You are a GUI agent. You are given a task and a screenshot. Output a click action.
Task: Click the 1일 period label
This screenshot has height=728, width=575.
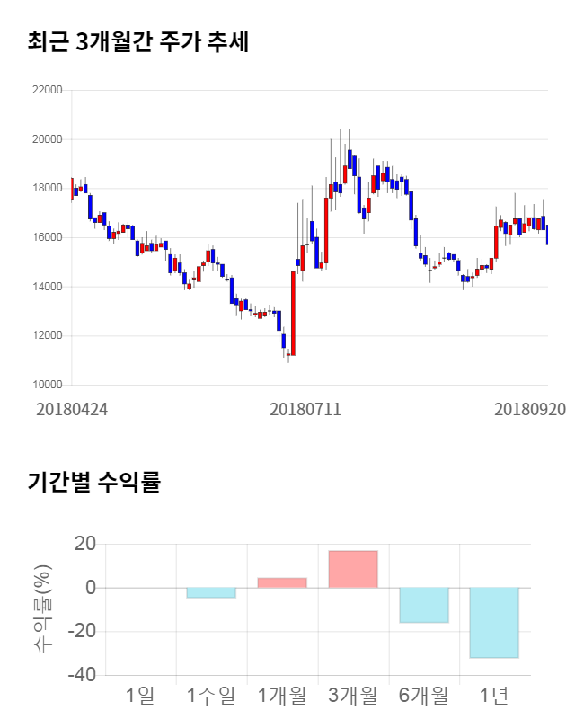[141, 695]
